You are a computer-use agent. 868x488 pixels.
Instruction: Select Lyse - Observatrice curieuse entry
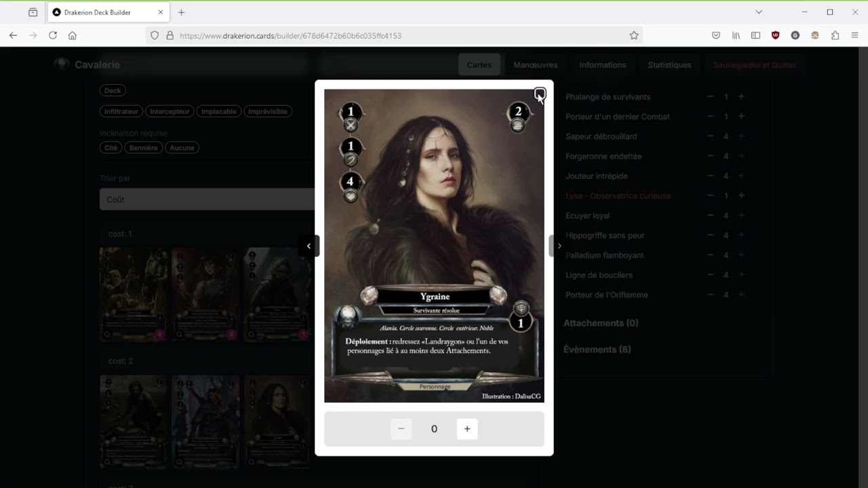pyautogui.click(x=618, y=196)
